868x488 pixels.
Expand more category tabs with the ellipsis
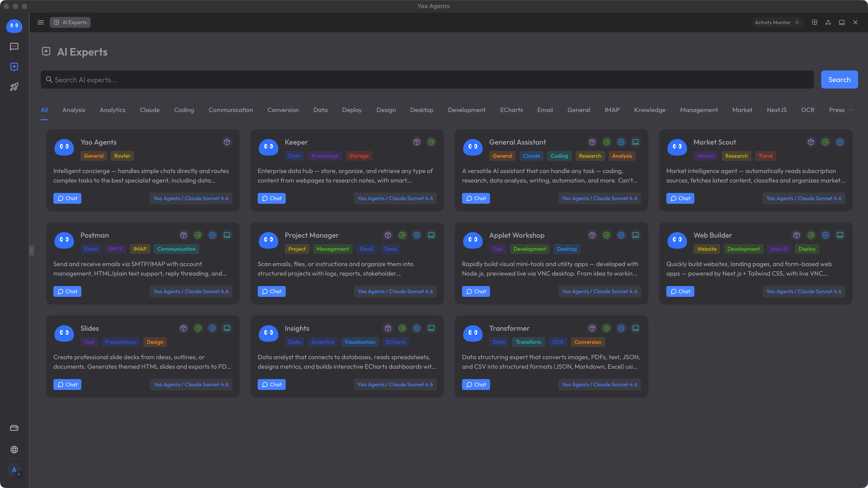851,110
